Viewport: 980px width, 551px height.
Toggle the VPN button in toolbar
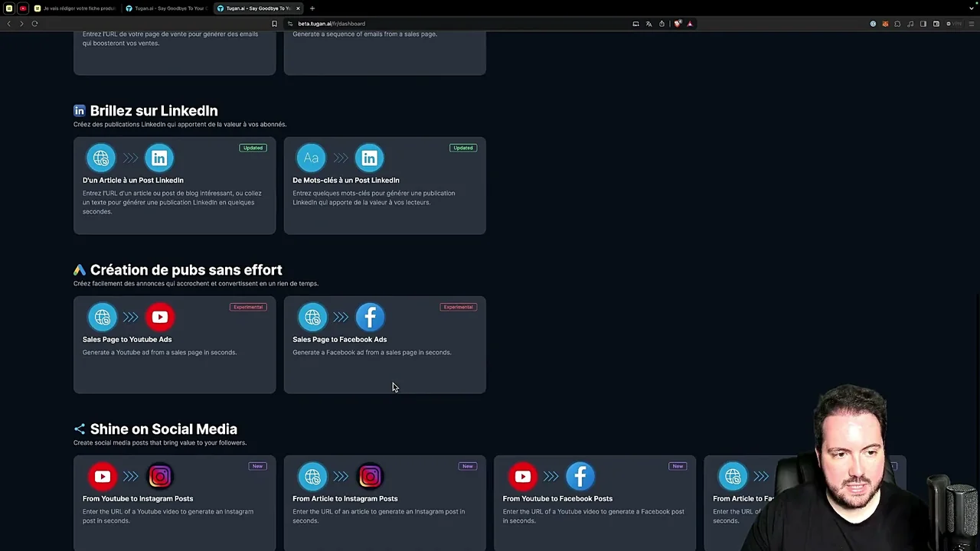coord(952,24)
